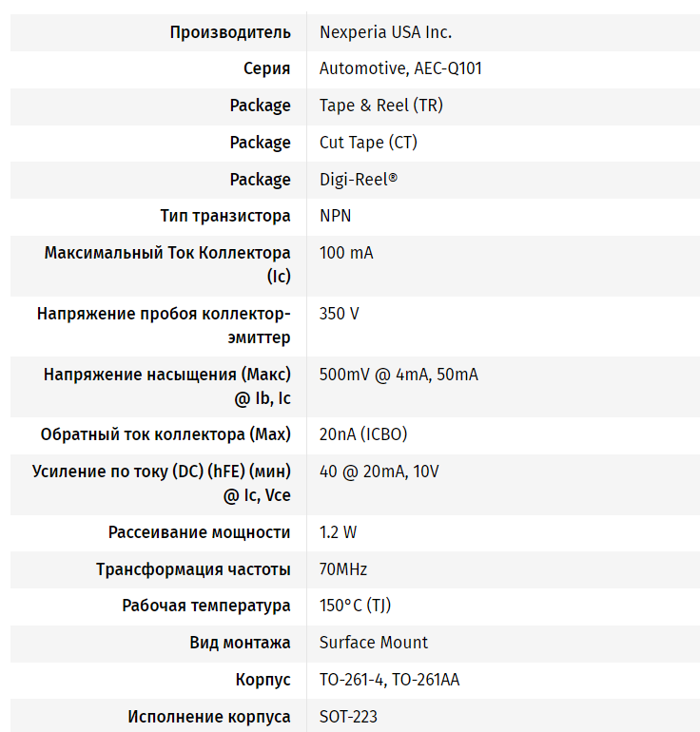Click the 20nA (ICBO) value
Screen dimensions: 700x732
point(363,434)
